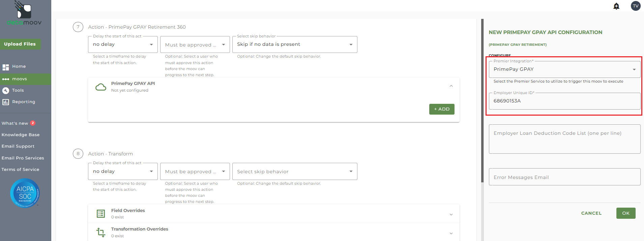Screen dimensions: 644x241
Task: Click the Field Overrides list icon
Action: pos(101,214)
